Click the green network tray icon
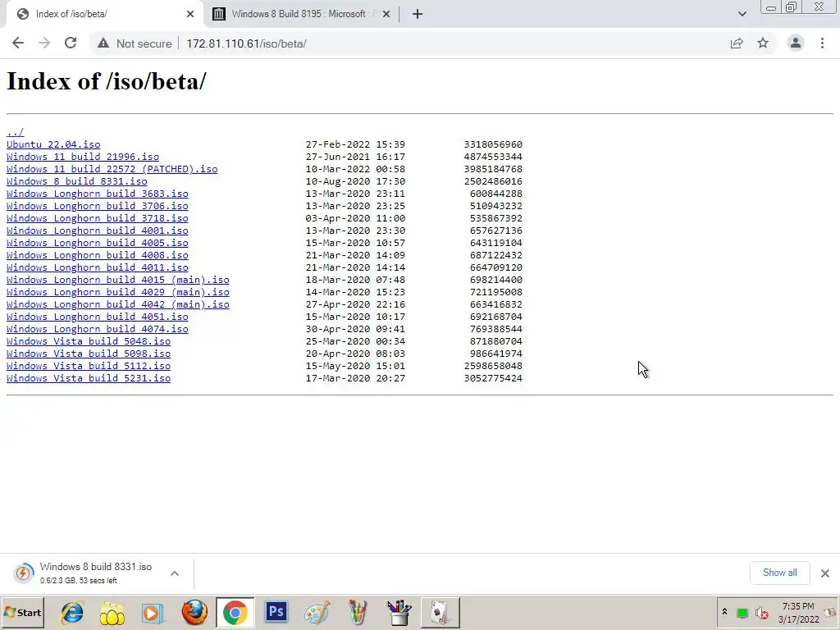The width and height of the screenshot is (840, 630). [742, 613]
